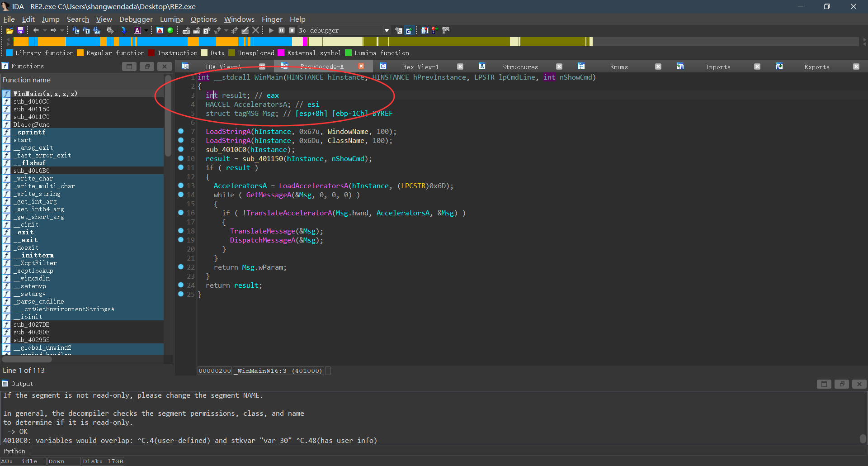Close the Exports tab
Screen dimensions: 868x466
click(x=856, y=67)
